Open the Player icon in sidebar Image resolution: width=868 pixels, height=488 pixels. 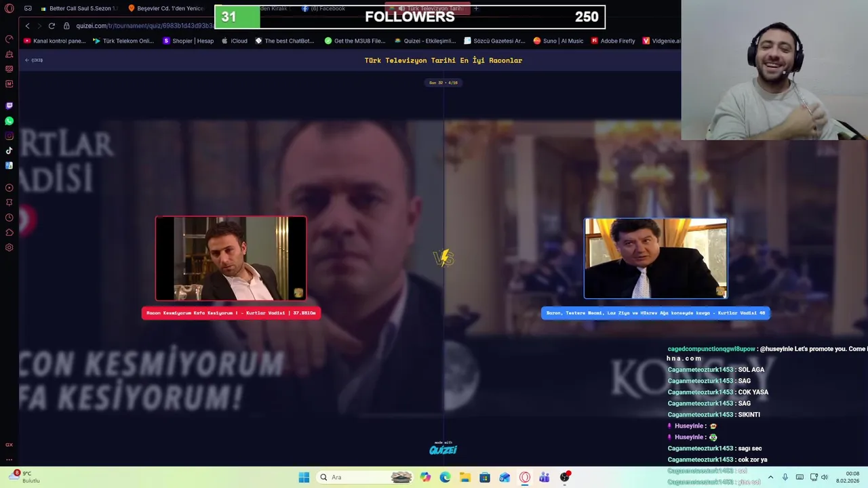pos(9,188)
